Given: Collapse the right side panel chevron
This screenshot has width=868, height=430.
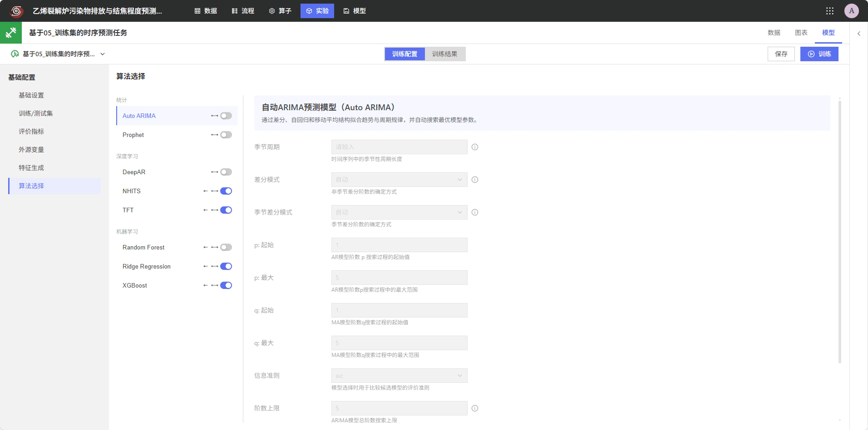Looking at the screenshot, I should (x=859, y=34).
